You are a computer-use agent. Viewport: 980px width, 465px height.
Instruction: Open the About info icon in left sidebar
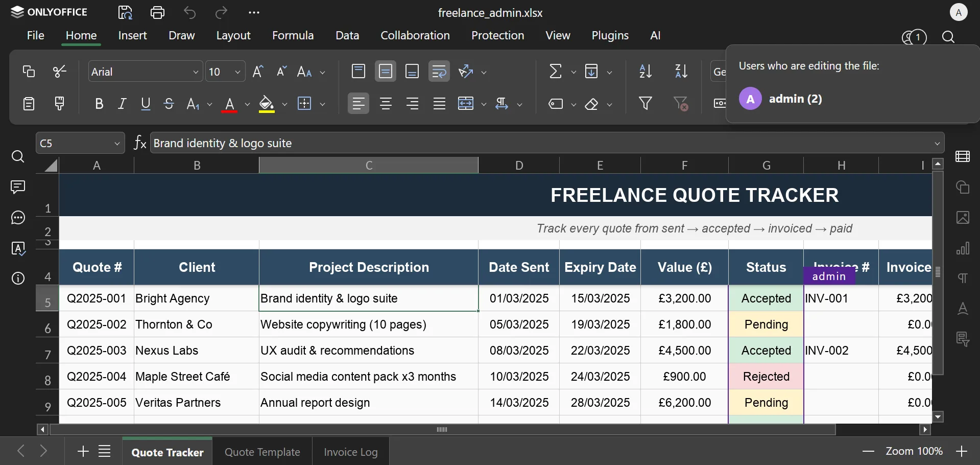pos(18,278)
